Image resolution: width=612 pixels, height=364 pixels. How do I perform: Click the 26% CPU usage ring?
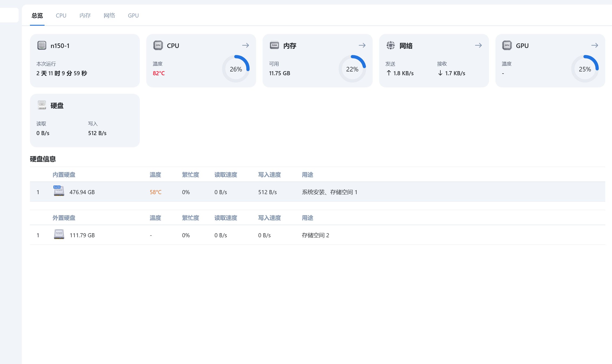236,69
